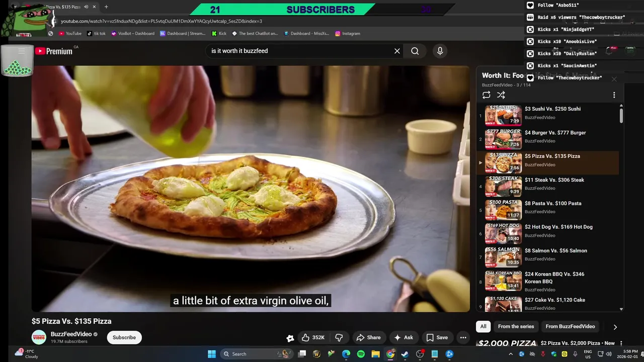Toggle loop playlist
Viewport: 644px width, 362px height.
click(486, 95)
